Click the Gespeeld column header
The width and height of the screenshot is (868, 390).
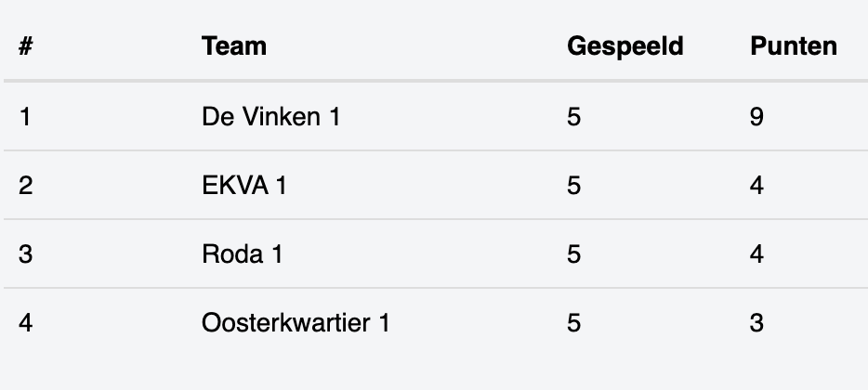click(x=625, y=46)
